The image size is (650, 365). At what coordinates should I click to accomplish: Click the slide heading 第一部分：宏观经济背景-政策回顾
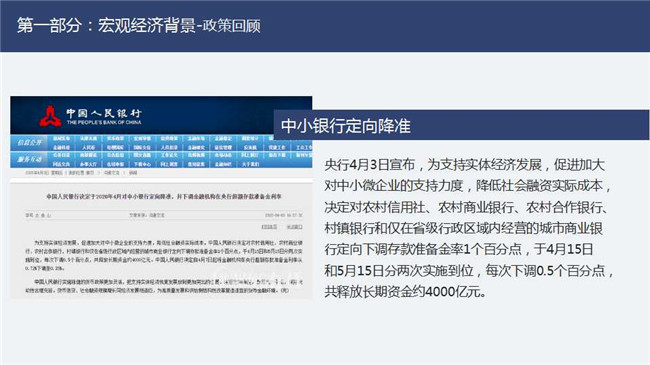tap(139, 26)
